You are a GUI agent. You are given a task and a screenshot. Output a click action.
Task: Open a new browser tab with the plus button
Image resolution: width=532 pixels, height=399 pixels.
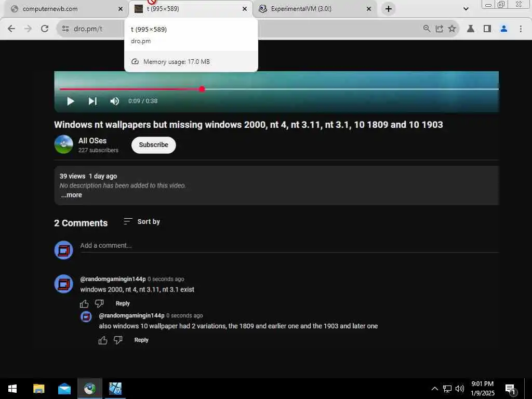click(x=389, y=9)
